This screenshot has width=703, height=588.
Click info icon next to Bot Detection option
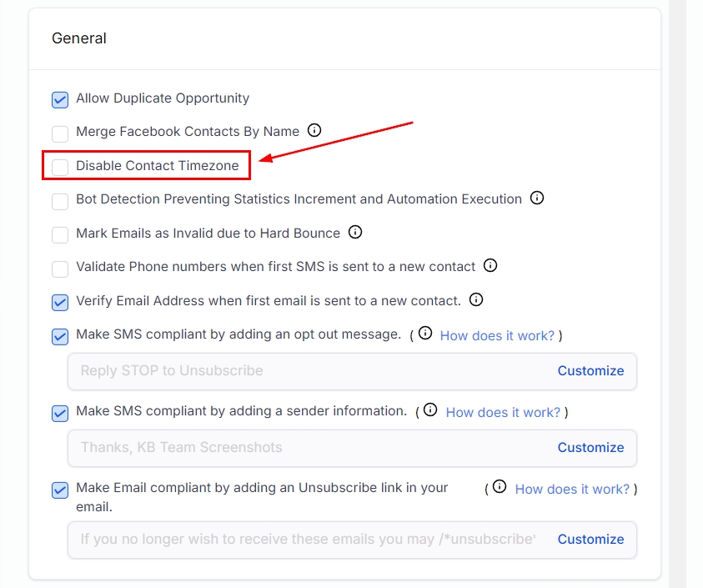coord(537,198)
